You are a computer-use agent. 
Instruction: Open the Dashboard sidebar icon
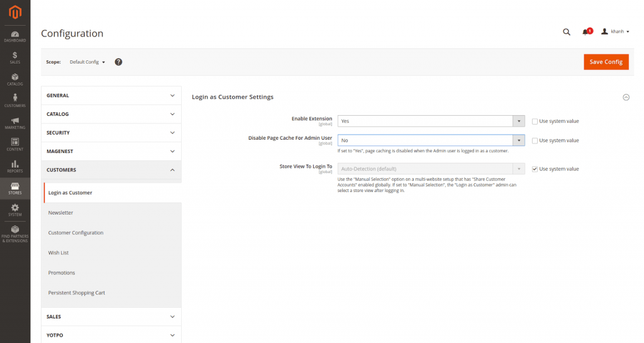pyautogui.click(x=15, y=37)
